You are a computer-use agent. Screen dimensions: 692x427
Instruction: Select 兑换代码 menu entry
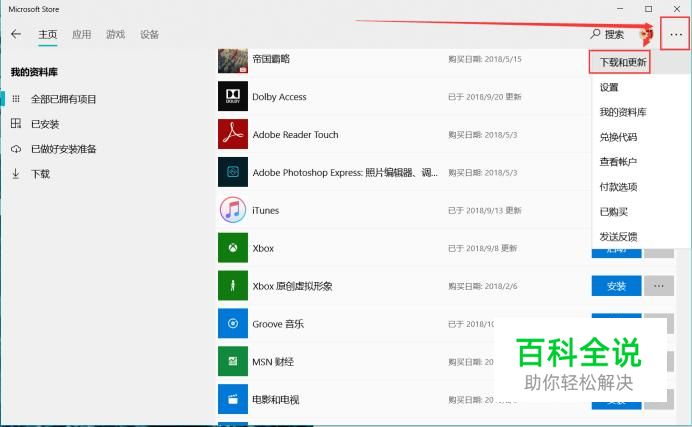click(x=618, y=137)
